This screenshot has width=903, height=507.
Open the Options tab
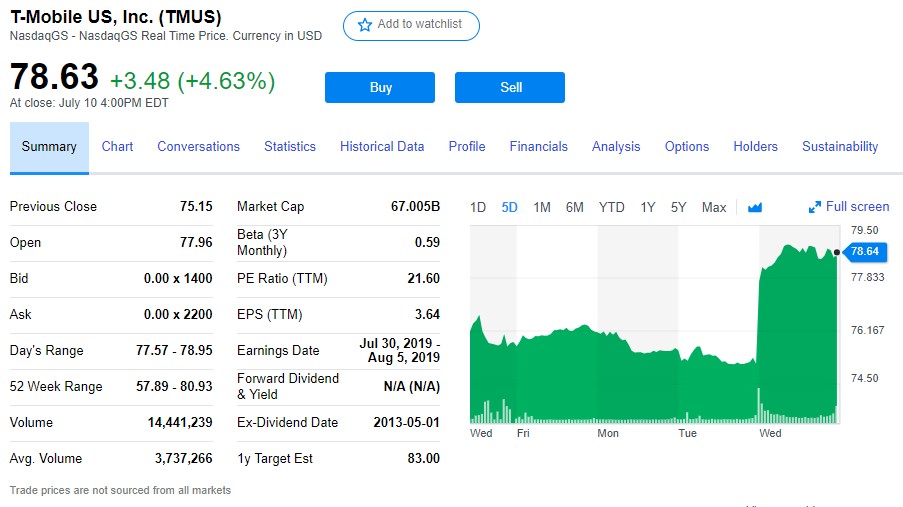(x=687, y=146)
